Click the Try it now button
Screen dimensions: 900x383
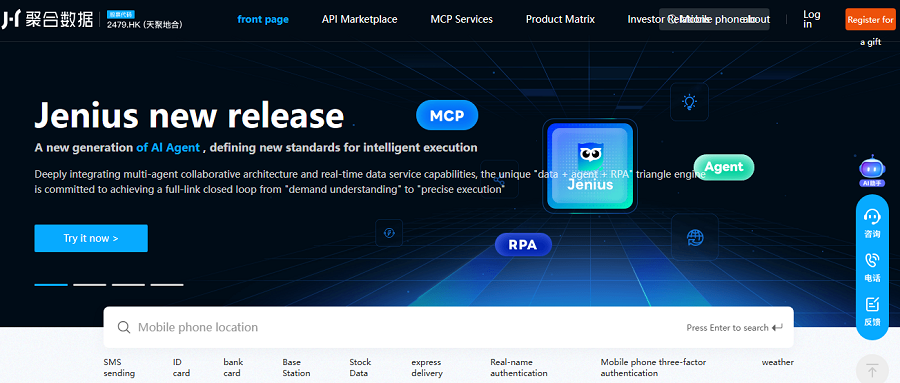point(91,238)
